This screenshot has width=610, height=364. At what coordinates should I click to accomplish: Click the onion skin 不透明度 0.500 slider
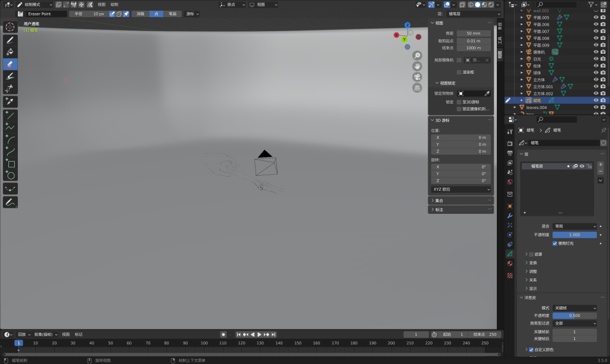[x=574, y=315]
